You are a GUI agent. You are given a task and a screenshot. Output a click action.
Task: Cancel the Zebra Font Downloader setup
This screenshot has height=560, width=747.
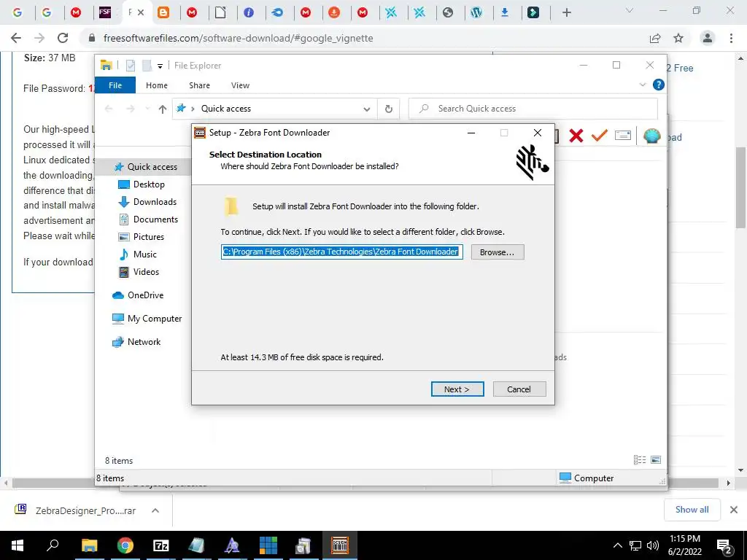click(519, 389)
